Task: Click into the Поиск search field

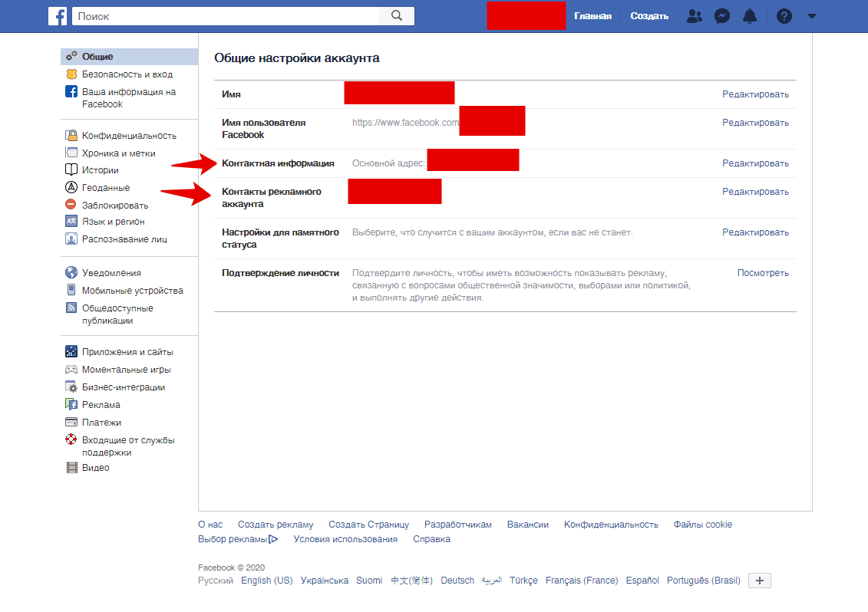Action: [226, 16]
